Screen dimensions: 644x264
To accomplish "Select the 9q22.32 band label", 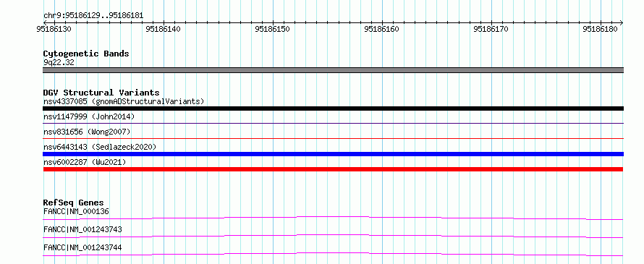I will 59,63.
